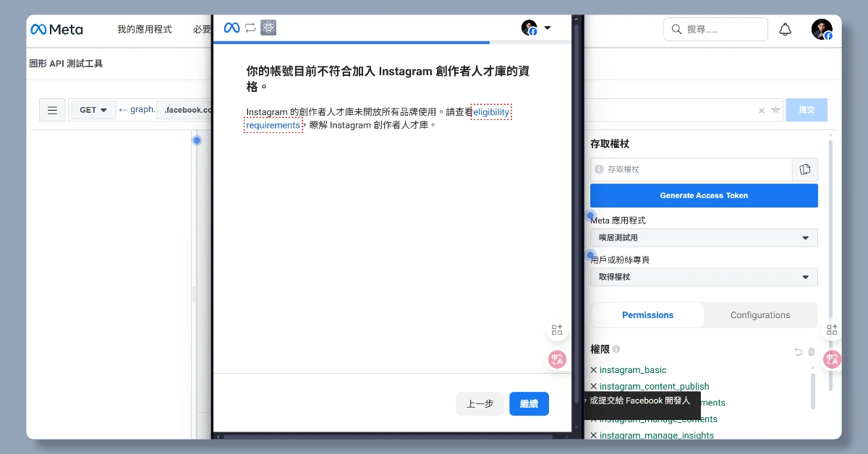Open 我的應用程式 in the top navigation
The height and width of the screenshot is (454, 868).
pyautogui.click(x=145, y=30)
